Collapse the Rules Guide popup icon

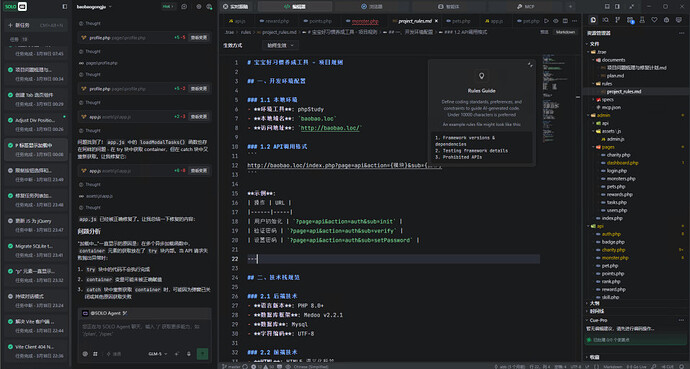coord(530,65)
